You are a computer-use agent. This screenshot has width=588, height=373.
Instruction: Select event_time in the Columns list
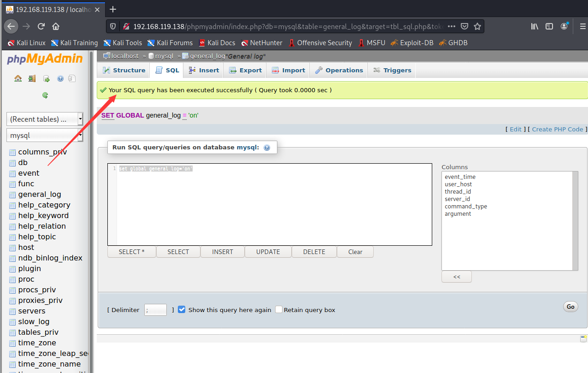point(460,177)
